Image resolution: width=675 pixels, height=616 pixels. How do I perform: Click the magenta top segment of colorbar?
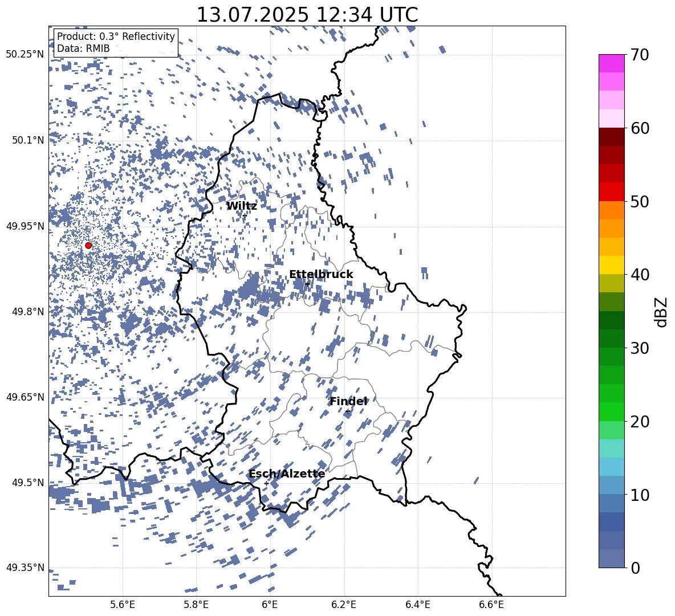tap(611, 64)
